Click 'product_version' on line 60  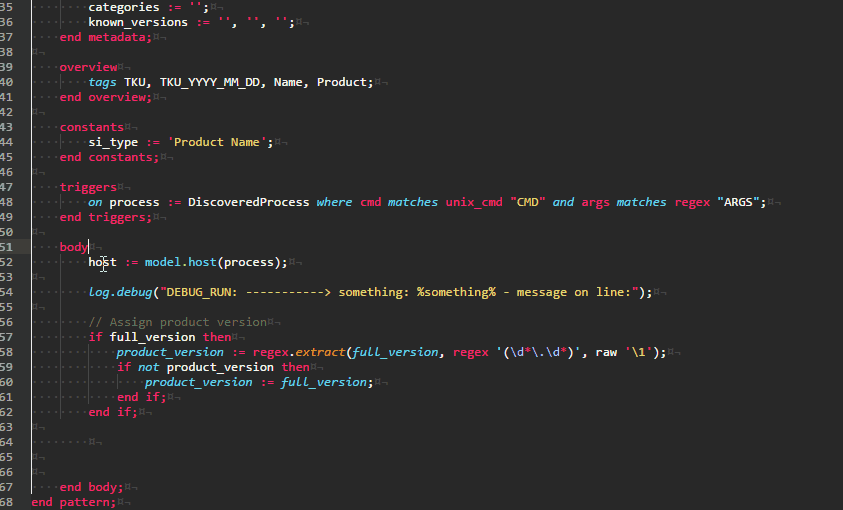click(198, 383)
